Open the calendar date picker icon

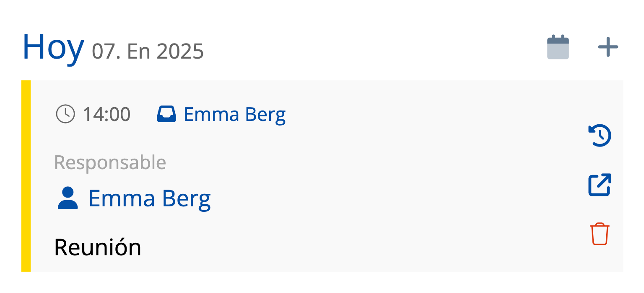pyautogui.click(x=558, y=47)
